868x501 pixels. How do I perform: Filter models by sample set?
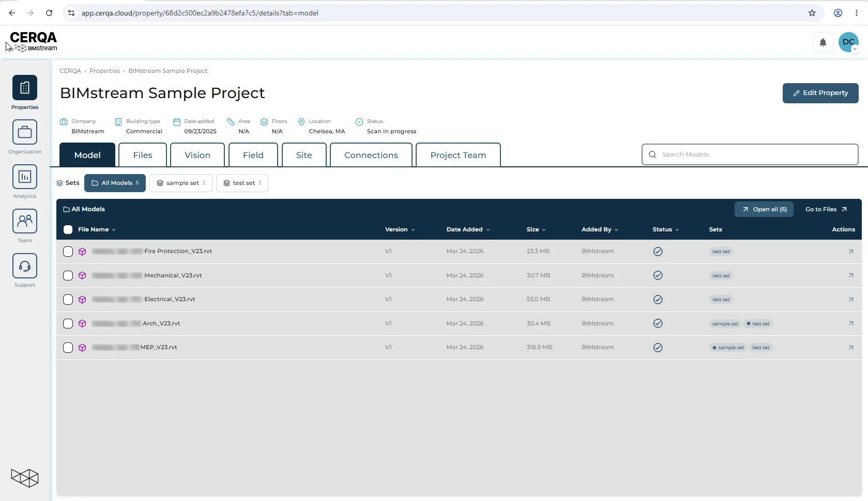181,183
